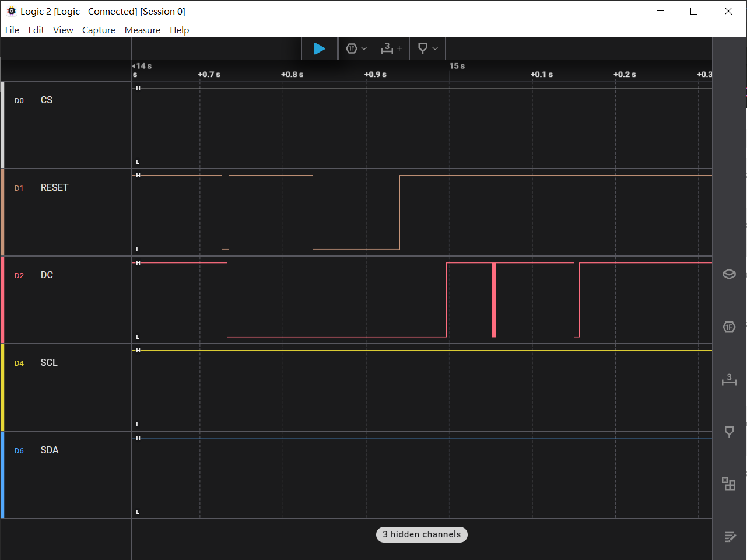Click the red color strip of DC channel
The width and height of the screenshot is (747, 560).
point(2,300)
